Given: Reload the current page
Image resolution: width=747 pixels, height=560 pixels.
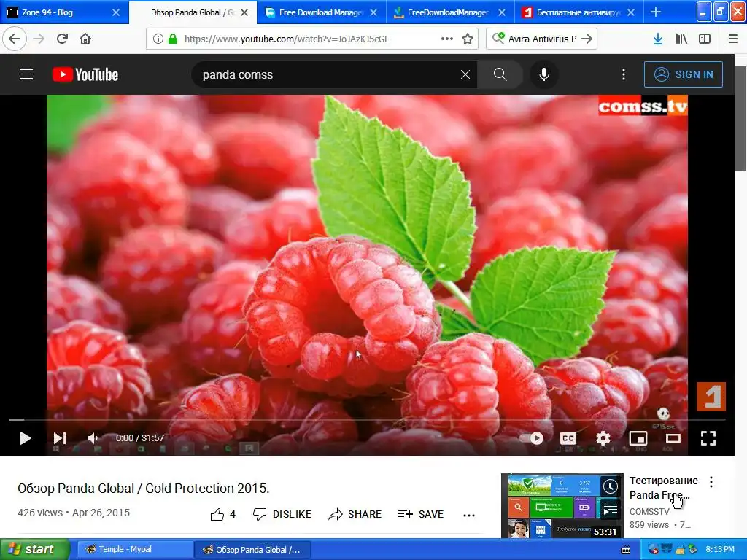Looking at the screenshot, I should [x=62, y=39].
